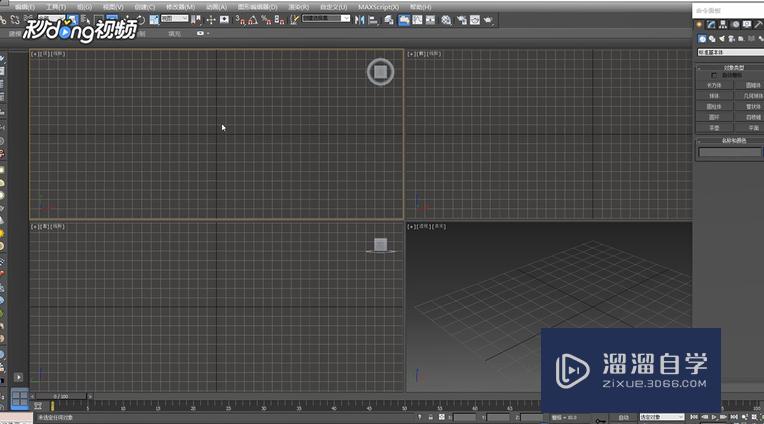This screenshot has height=424, width=764.
Task: Click the 长方体 Box button
Action: 714,86
